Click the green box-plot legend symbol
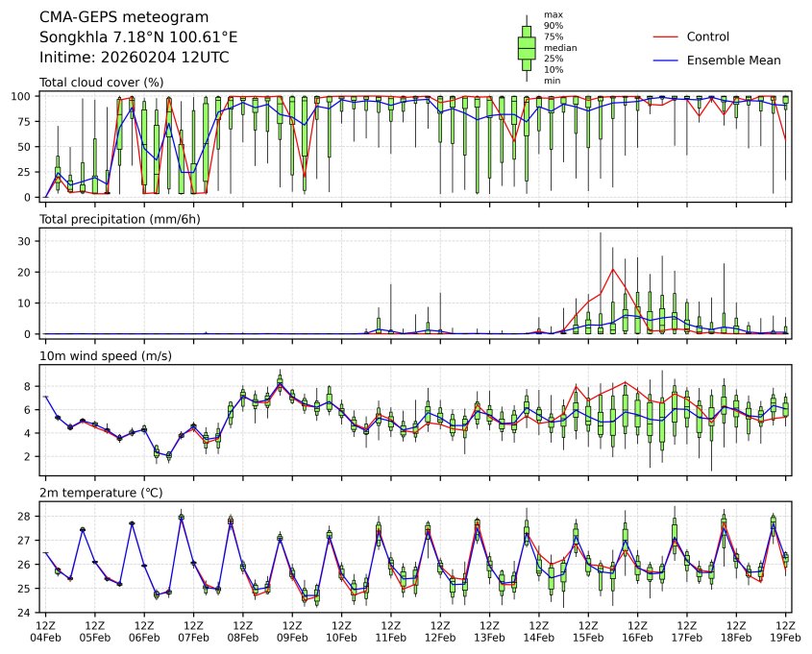Image resolution: width=812 pixels, height=654 pixels. click(527, 48)
